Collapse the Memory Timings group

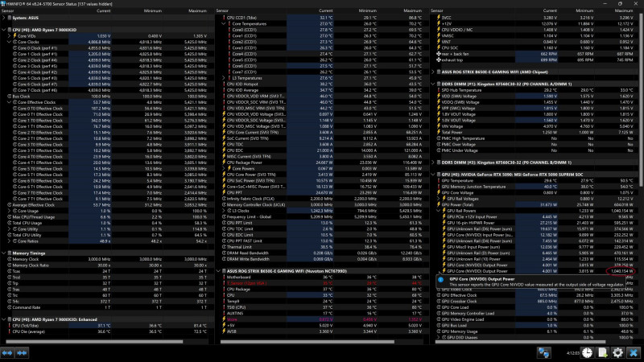tap(4, 253)
